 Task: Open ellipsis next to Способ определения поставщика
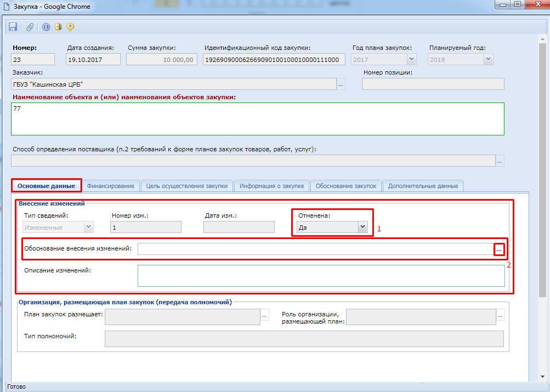click(500, 161)
